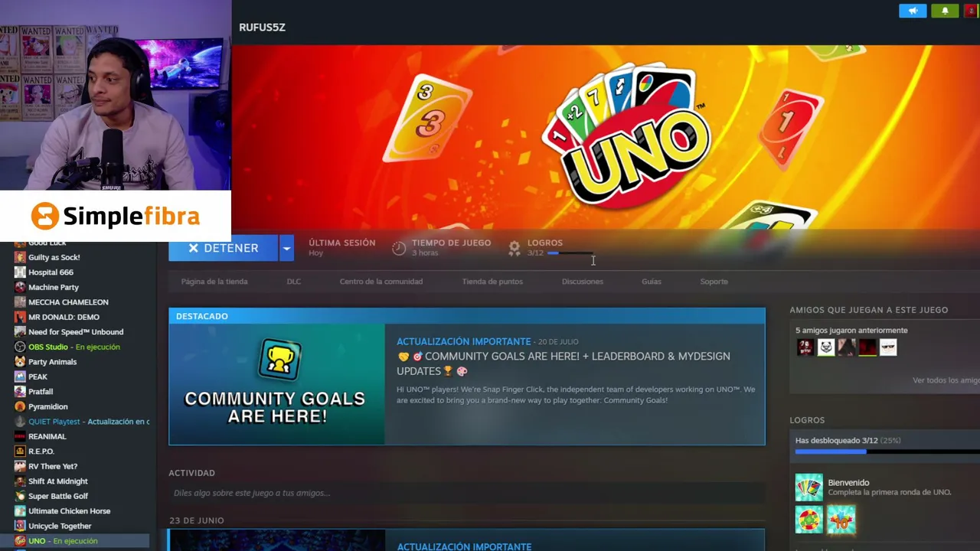Open the Discusiones tab
The image size is (980, 551).
[583, 282]
